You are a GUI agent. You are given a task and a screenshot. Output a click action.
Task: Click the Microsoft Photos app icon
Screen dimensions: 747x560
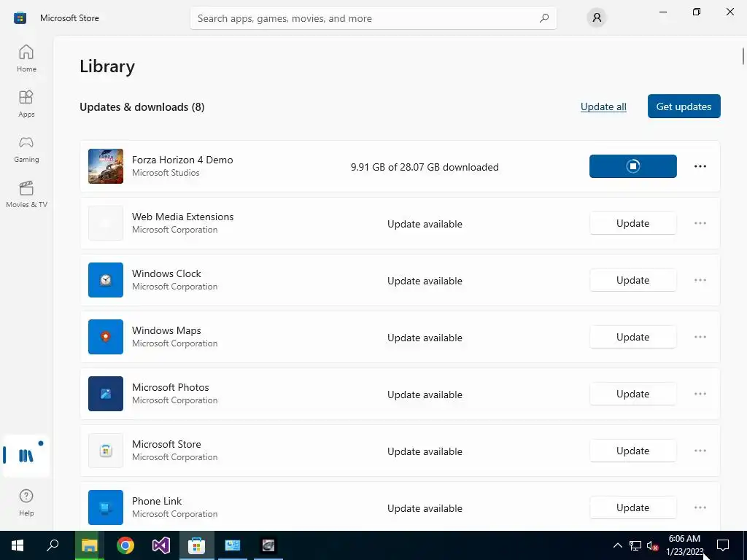[106, 394]
